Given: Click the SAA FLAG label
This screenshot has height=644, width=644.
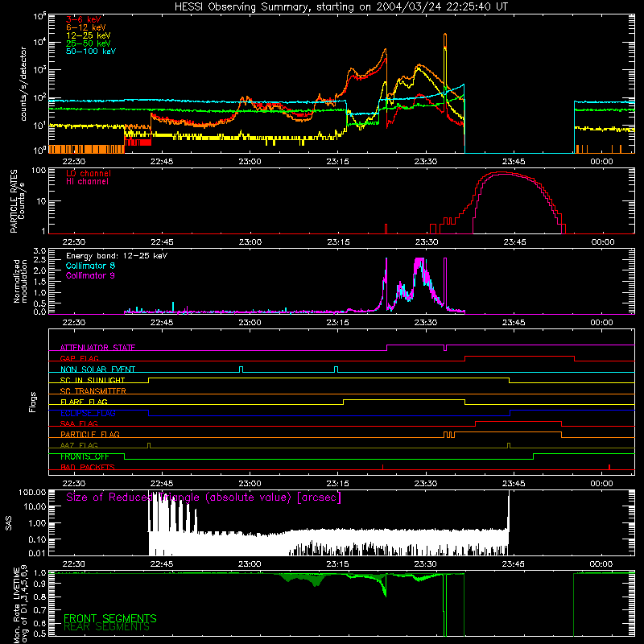Looking at the screenshot, I should (79, 423).
